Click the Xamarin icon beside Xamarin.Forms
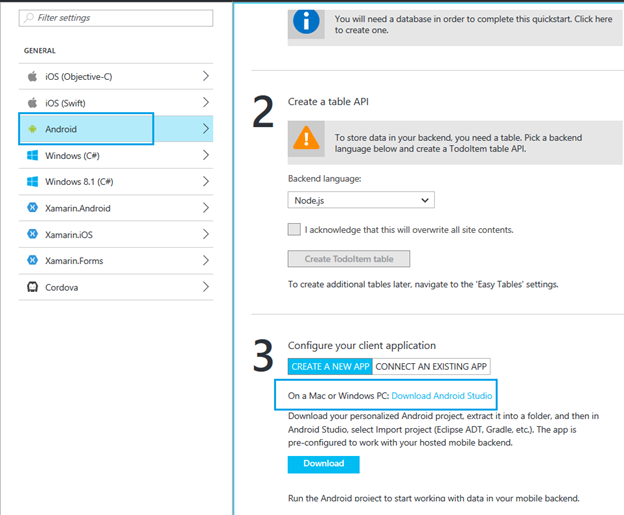The height and width of the screenshot is (515, 624). coord(32,260)
